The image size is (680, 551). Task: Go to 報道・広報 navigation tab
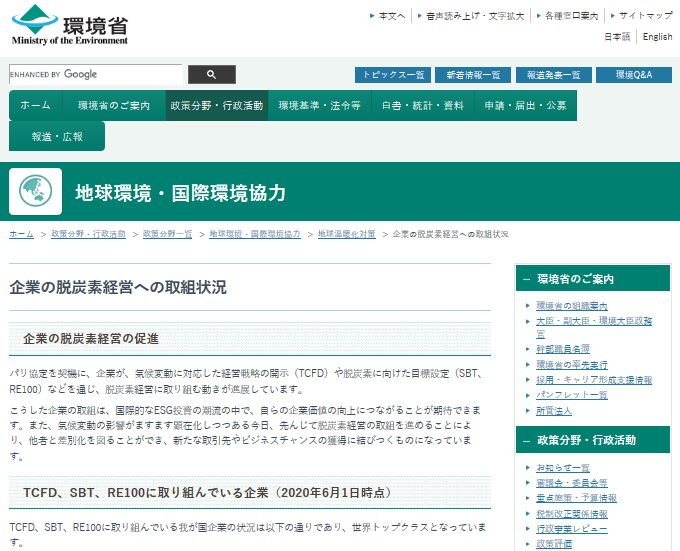tap(57, 136)
